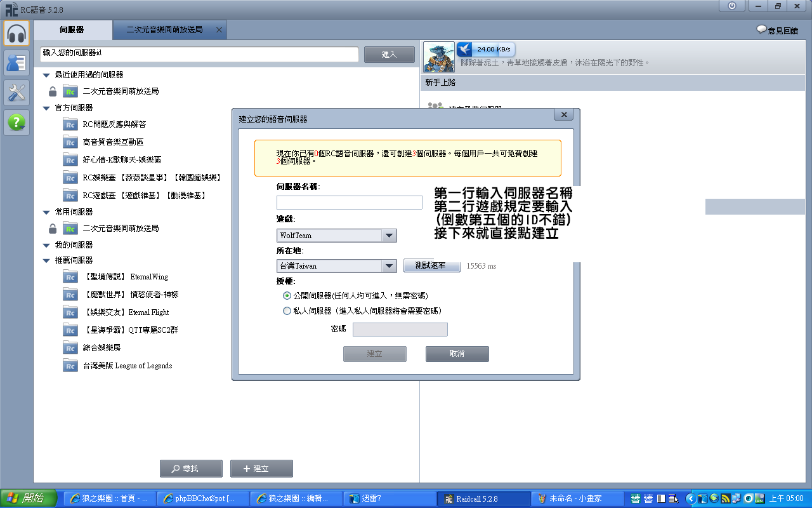
Task: Click the Rc icon beside 【聖境傳說】 EternalWing
Action: click(70, 277)
